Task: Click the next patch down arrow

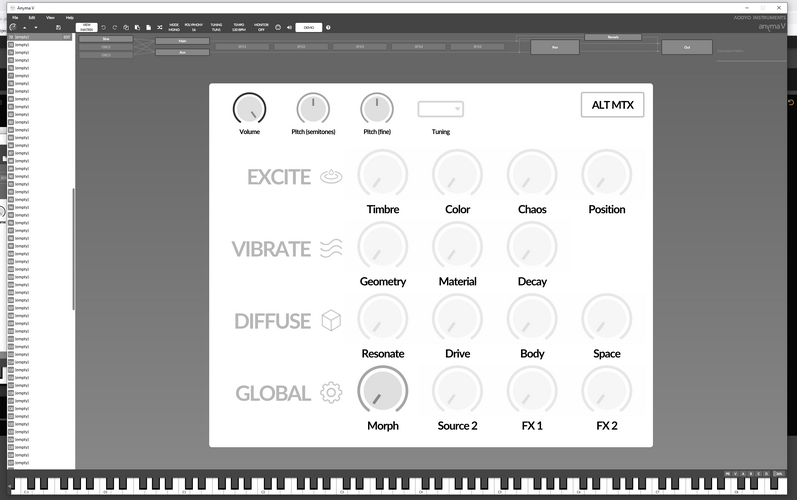Action: pos(36,27)
